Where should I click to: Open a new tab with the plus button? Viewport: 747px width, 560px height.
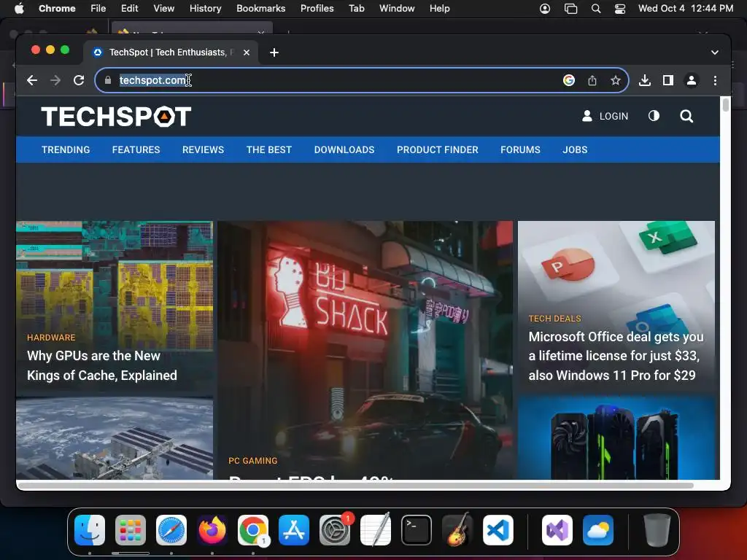click(x=274, y=52)
